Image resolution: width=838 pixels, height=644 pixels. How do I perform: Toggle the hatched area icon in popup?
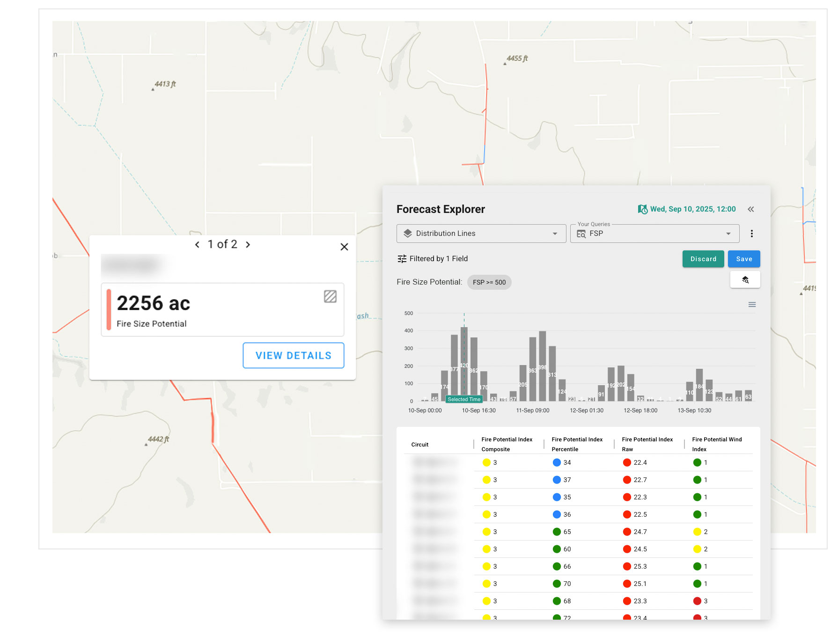click(x=330, y=296)
